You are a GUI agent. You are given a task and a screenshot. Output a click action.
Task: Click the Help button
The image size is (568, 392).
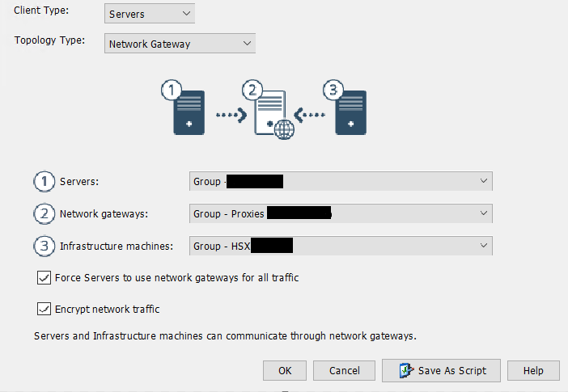point(533,371)
